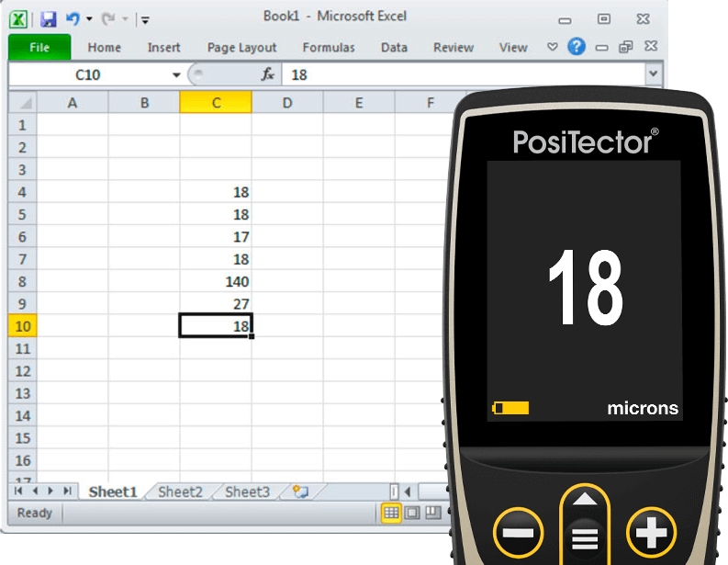
Task: Click the 18 reading on PosiTector display
Action: pos(586,288)
